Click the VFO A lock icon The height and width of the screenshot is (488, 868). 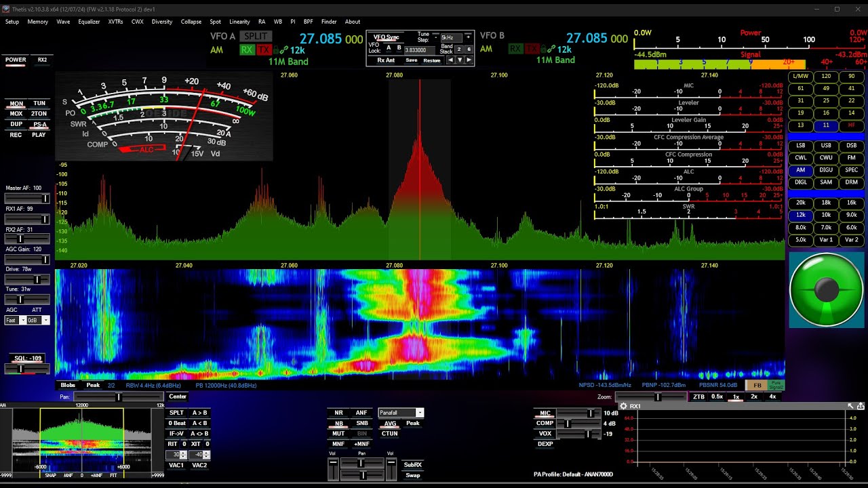(277, 49)
